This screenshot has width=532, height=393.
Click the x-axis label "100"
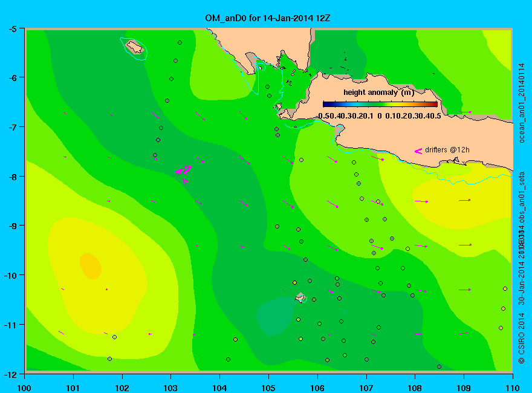click(x=24, y=388)
